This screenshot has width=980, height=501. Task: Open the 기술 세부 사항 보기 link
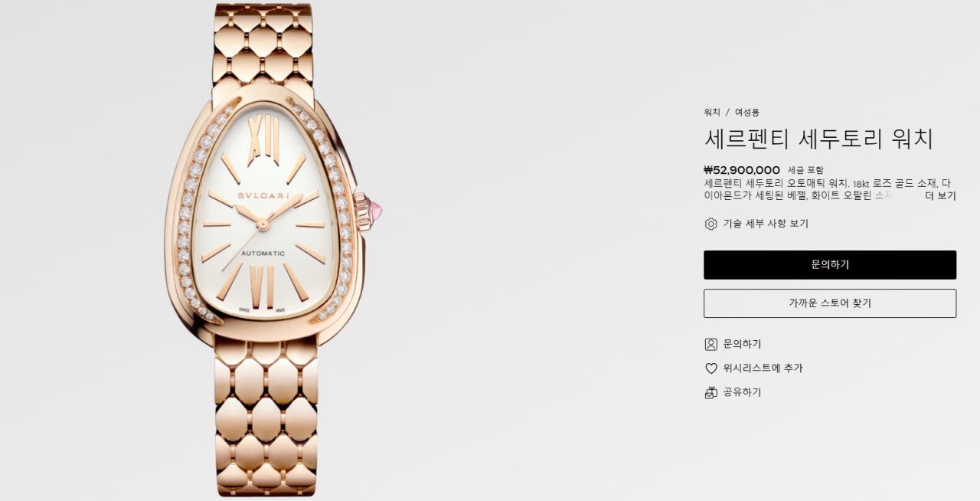766,224
